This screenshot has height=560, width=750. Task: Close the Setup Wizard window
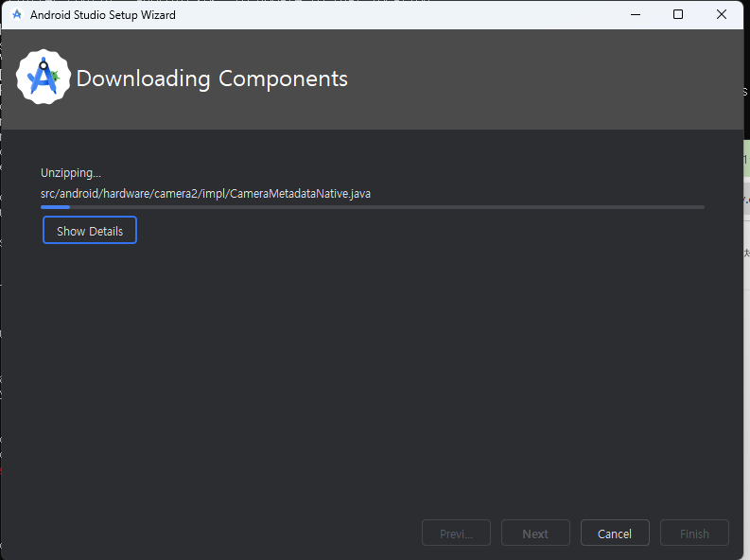tap(722, 15)
